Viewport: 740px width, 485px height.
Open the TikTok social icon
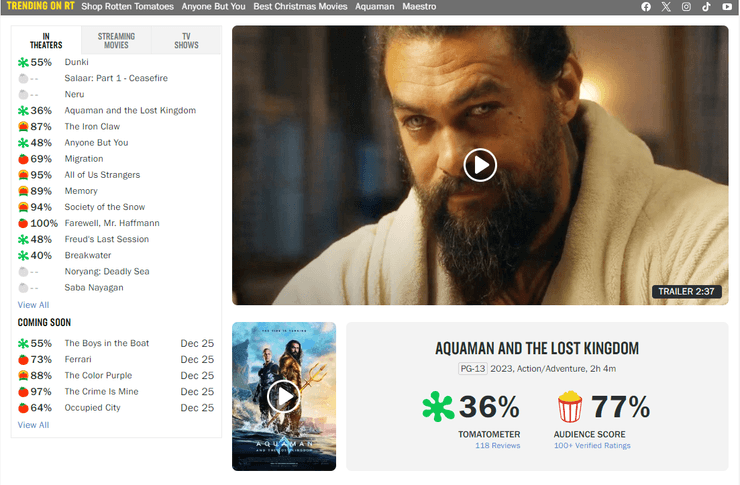(706, 7)
